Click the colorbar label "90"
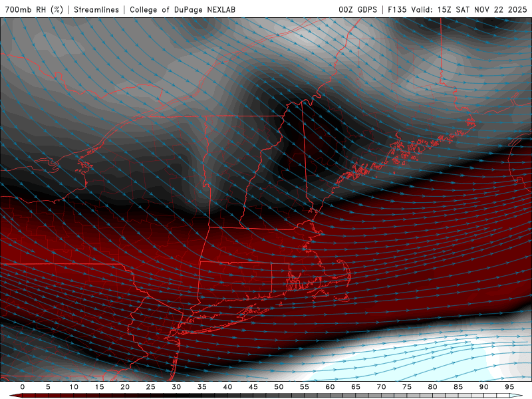The image size is (532, 399). tap(484, 387)
